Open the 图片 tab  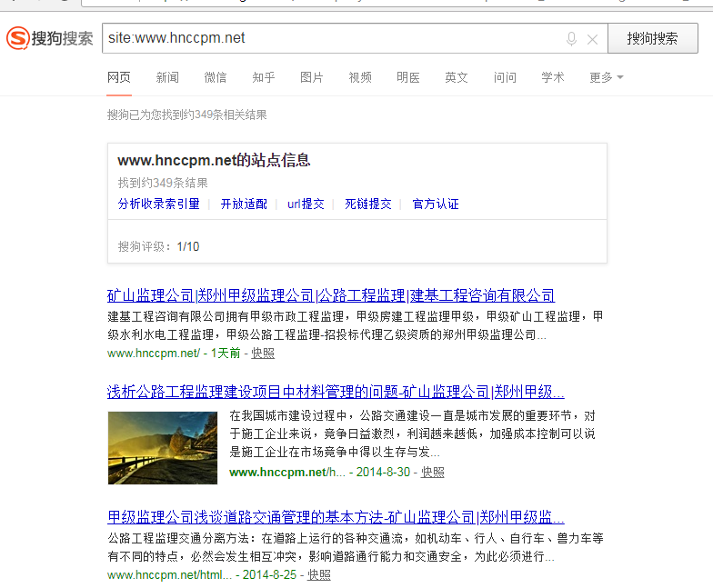pos(312,78)
